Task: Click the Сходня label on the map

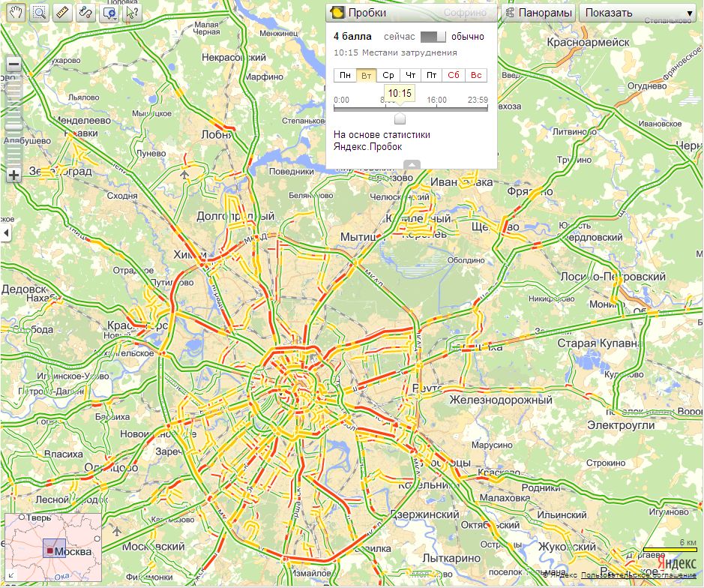Action: pyautogui.click(x=122, y=196)
